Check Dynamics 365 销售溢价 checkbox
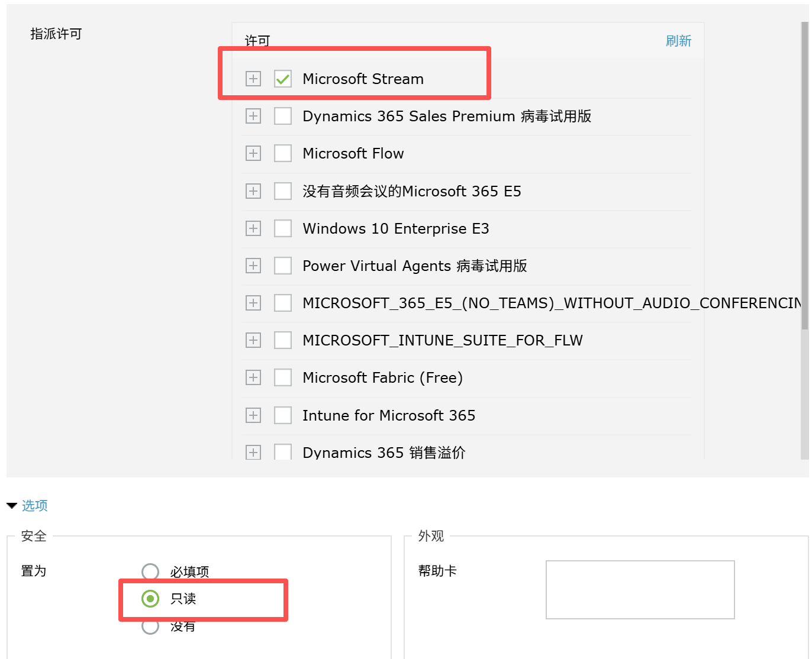The width and height of the screenshot is (812, 659). tap(283, 452)
